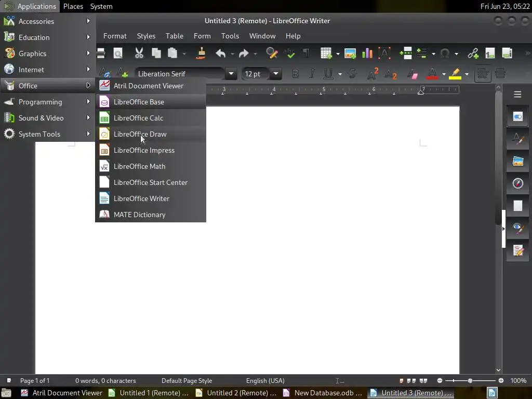This screenshot has height=399, width=532.
Task: Toggle Underline formatting
Action: click(328, 74)
